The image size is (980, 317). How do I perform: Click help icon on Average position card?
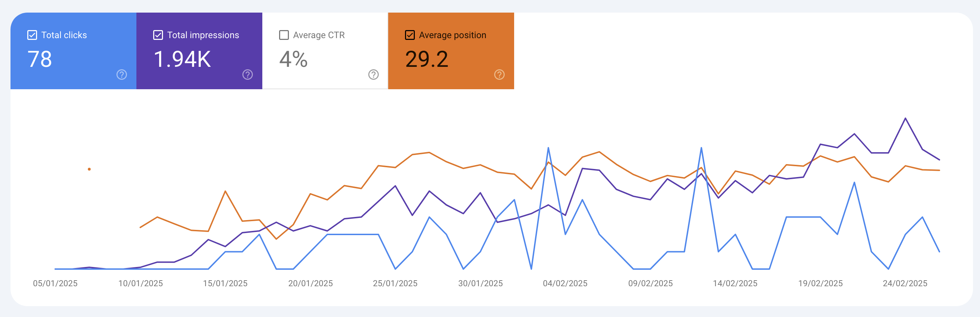[499, 75]
